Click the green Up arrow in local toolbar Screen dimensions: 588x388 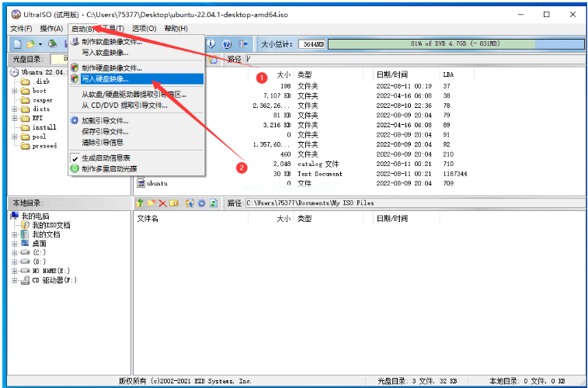click(141, 203)
